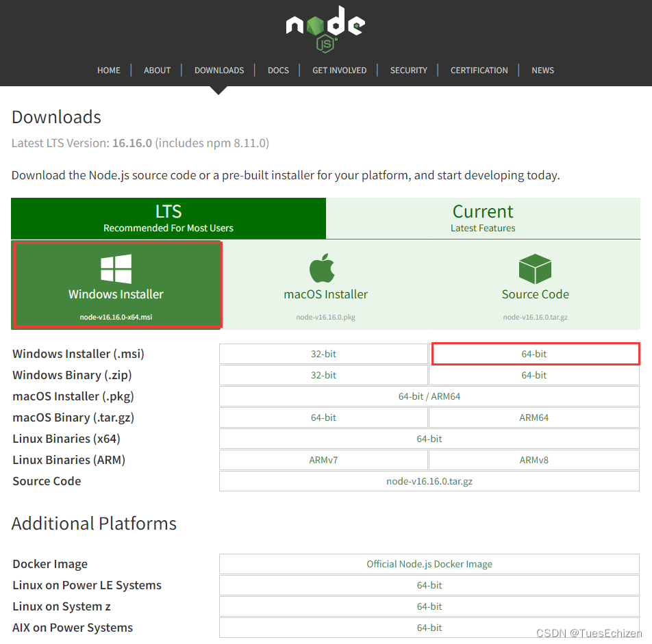Click the Downloads page heading
This screenshot has height=644, width=652.
point(57,117)
